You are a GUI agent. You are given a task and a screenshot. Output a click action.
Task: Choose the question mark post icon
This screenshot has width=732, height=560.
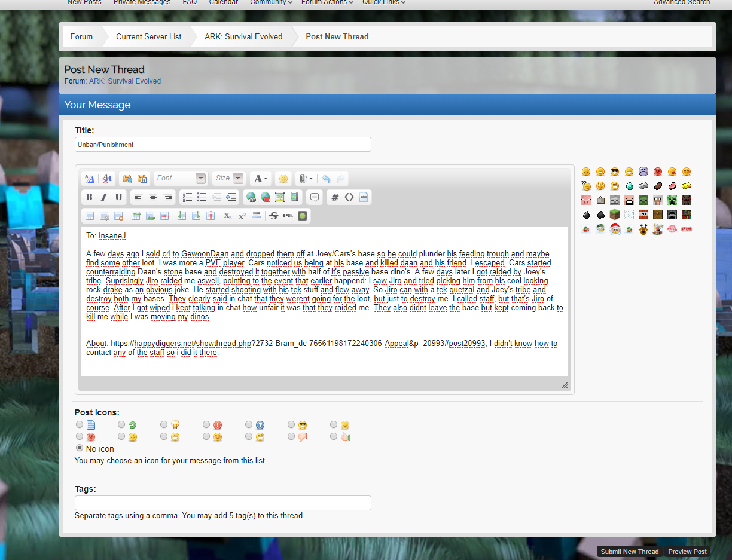point(249,424)
